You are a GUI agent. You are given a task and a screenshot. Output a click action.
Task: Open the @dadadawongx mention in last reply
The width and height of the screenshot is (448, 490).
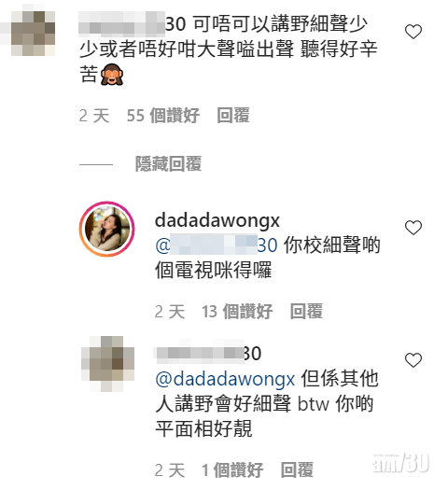point(225,380)
